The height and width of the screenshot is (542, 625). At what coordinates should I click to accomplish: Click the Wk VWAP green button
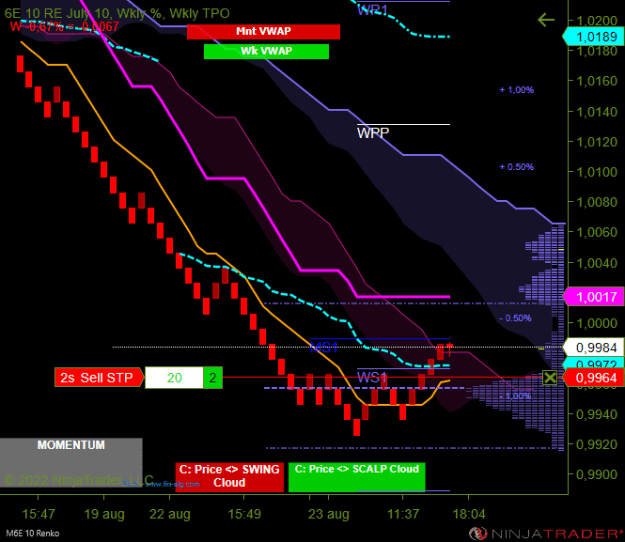pyautogui.click(x=266, y=51)
